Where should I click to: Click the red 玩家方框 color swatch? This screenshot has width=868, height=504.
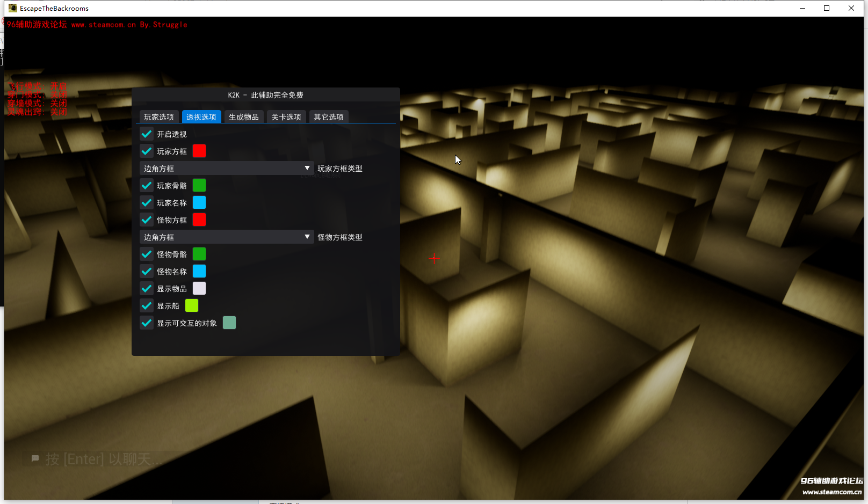point(199,151)
